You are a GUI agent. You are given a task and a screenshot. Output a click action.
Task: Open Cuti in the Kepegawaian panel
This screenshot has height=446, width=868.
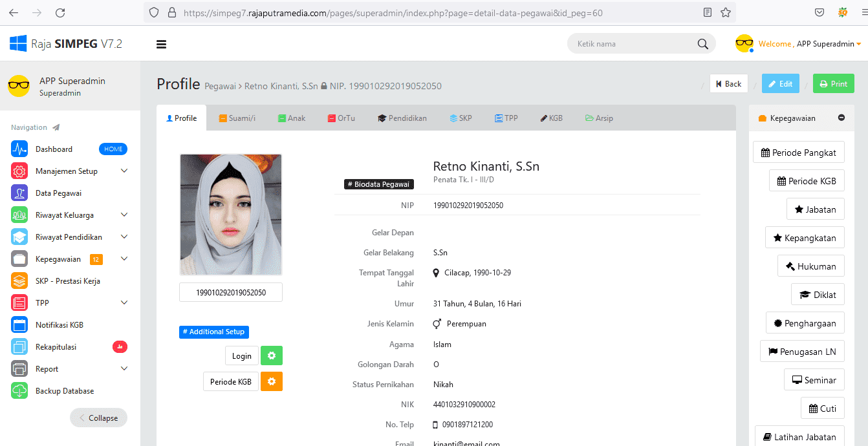coord(822,408)
